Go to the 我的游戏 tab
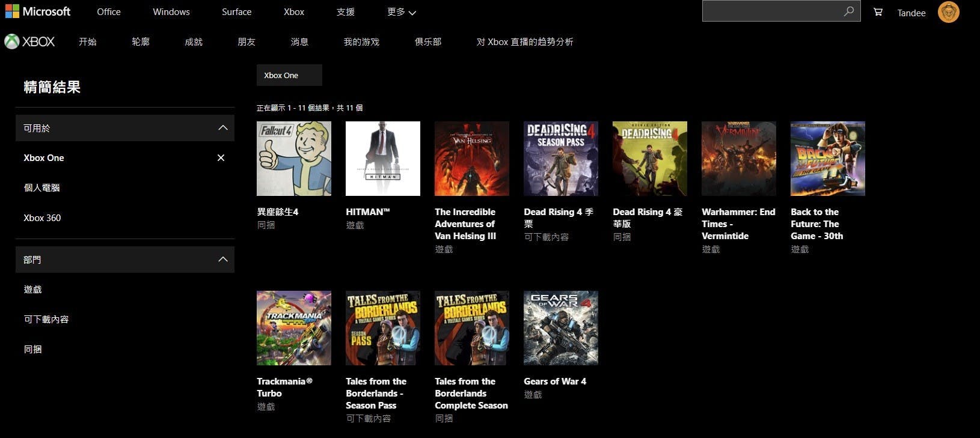980x438 pixels. (x=361, y=41)
